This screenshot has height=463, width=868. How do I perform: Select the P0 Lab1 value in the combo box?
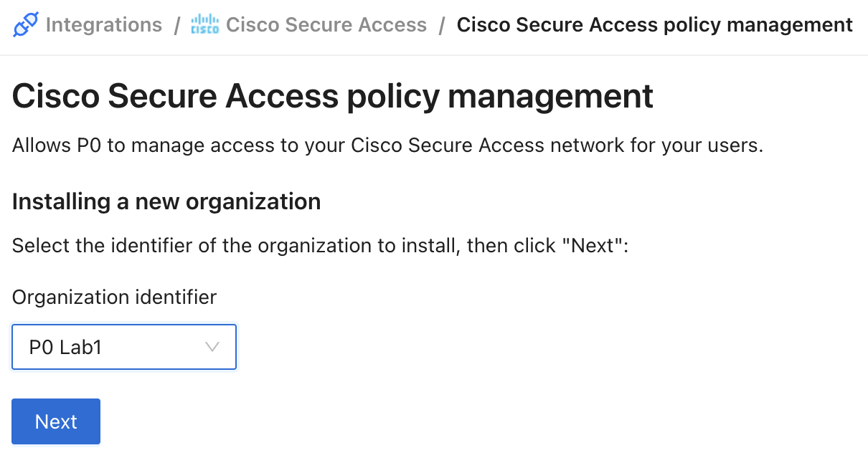click(x=65, y=347)
